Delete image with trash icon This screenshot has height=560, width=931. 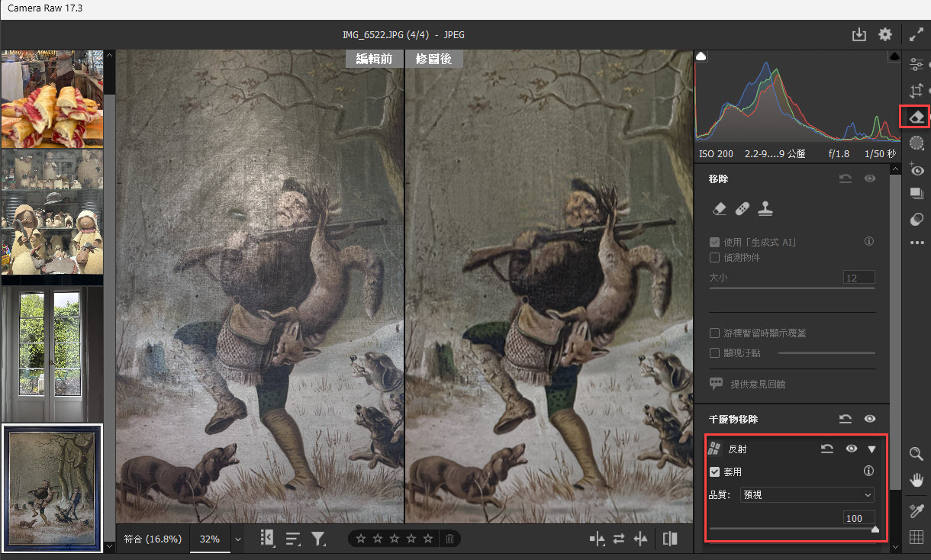450,539
